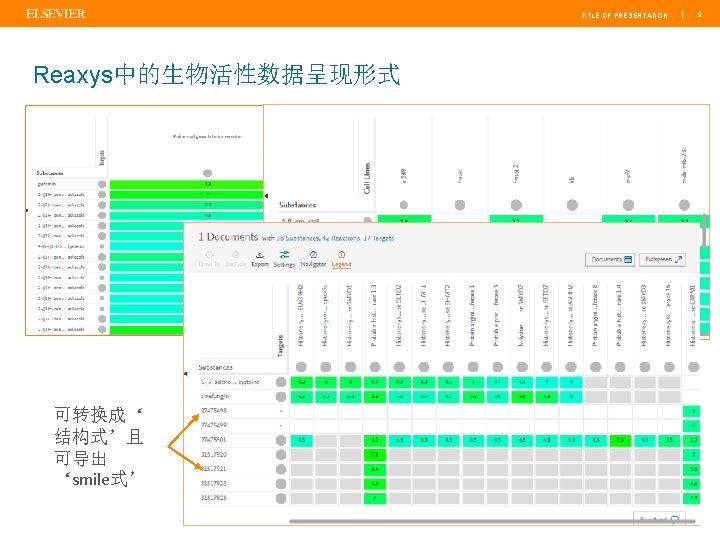Select substance 27475498 in the list
720x540 pixels.
tap(214, 411)
